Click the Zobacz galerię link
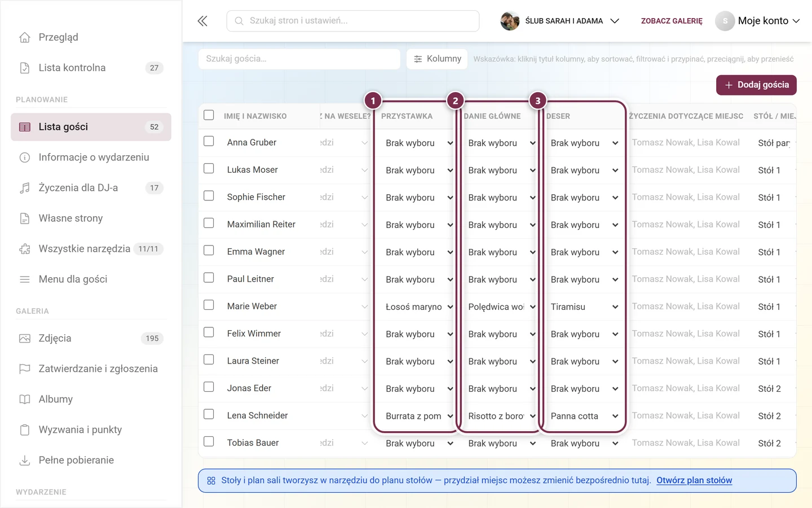The image size is (812, 508). (672, 21)
